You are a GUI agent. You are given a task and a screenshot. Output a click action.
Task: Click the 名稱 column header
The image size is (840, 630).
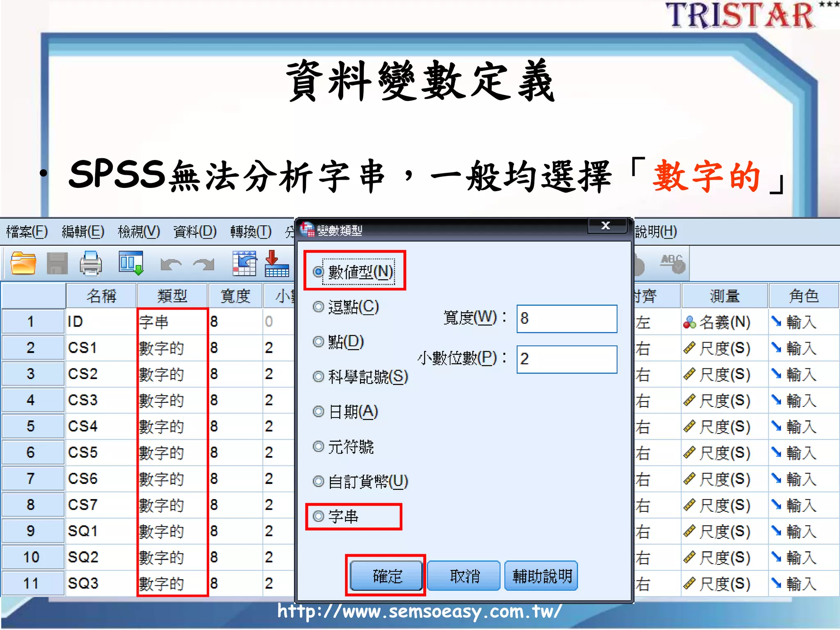pos(101,296)
